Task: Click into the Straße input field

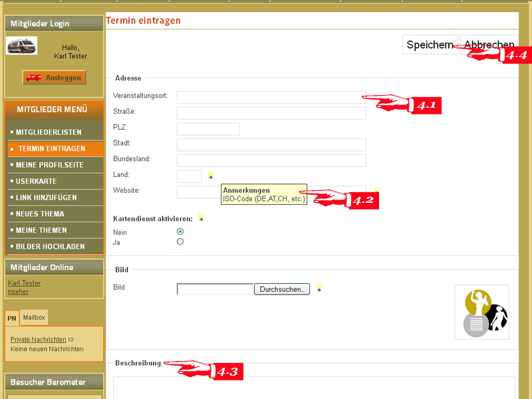Action: click(x=271, y=113)
